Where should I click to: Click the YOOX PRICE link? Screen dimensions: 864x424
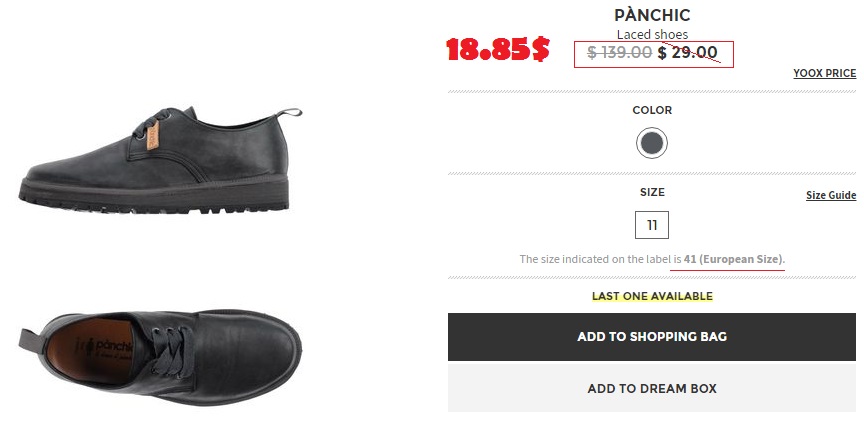click(x=824, y=73)
